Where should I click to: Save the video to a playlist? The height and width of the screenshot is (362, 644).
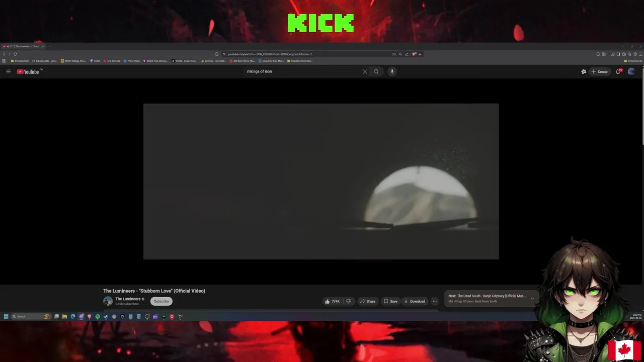pos(390,301)
